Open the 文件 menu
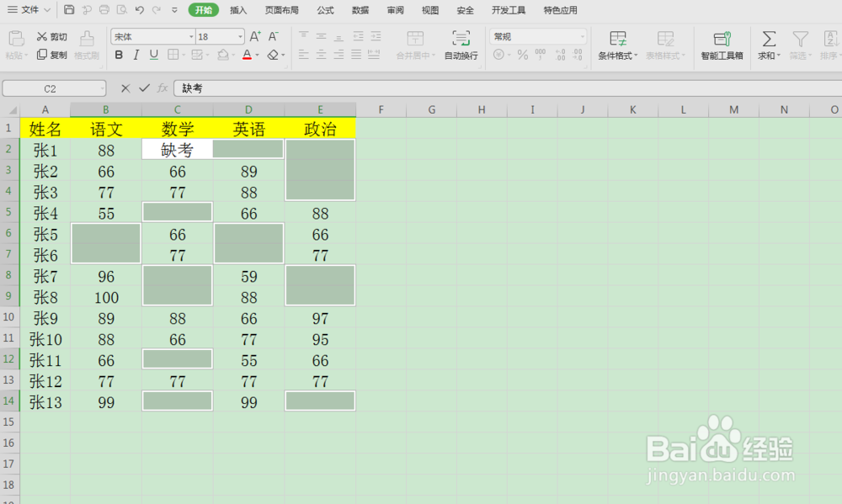Image resolution: width=842 pixels, height=504 pixels. [29, 9]
